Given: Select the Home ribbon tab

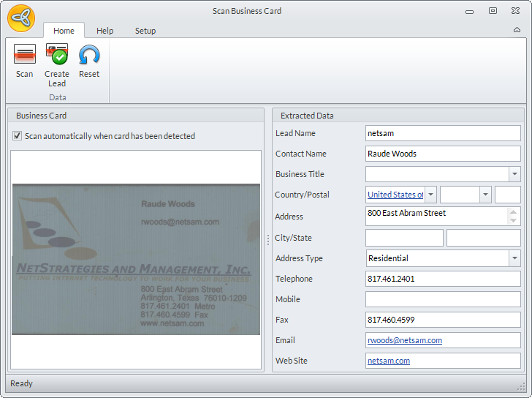Looking at the screenshot, I should [x=64, y=31].
